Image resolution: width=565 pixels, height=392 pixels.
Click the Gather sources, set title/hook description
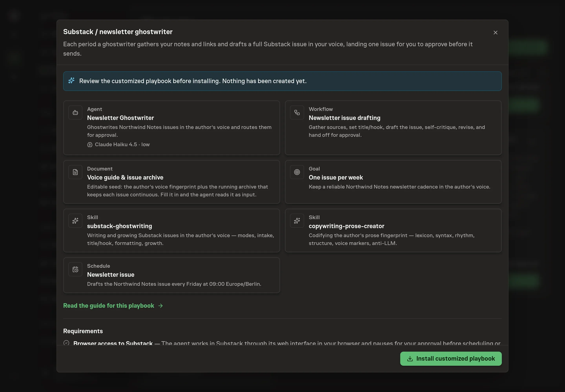397,131
